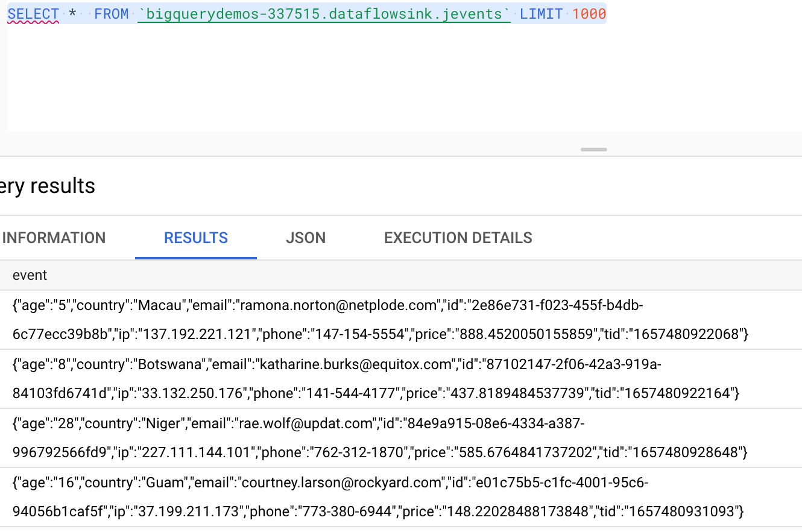Open the EXECUTION DETAILS tab

tap(458, 238)
